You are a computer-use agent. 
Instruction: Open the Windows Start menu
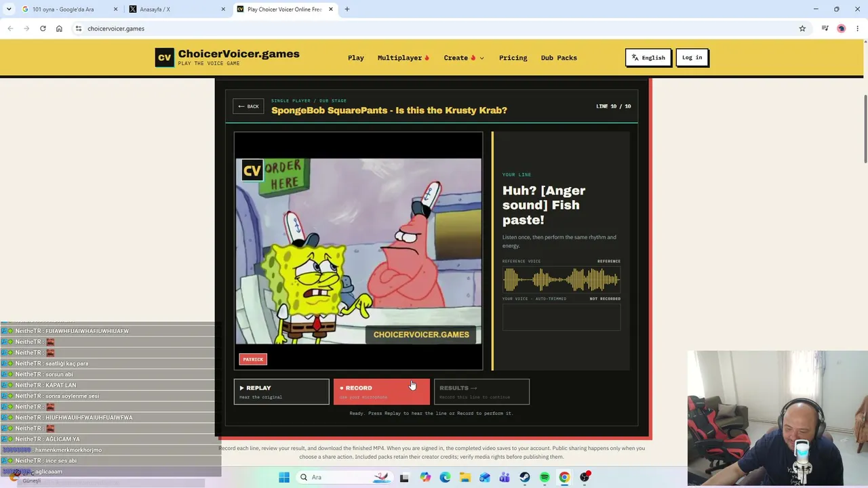click(x=284, y=477)
